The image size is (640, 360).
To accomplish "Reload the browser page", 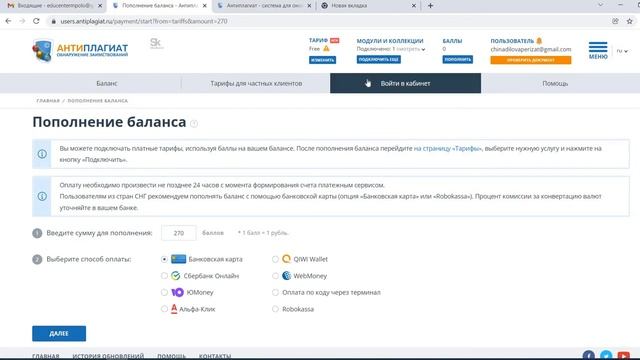I will tap(36, 21).
